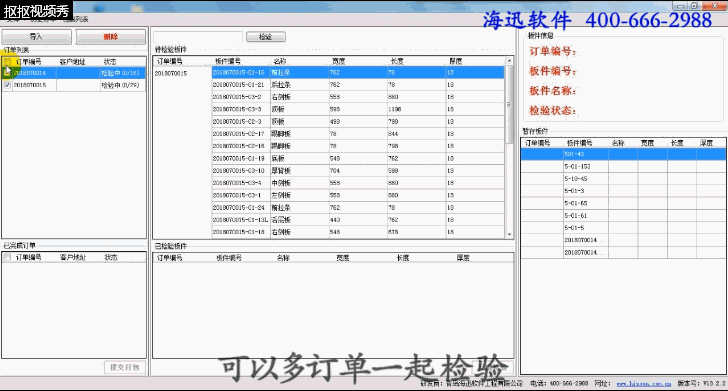Click the 检验 inspect button
This screenshot has width=728, height=391.
(265, 37)
